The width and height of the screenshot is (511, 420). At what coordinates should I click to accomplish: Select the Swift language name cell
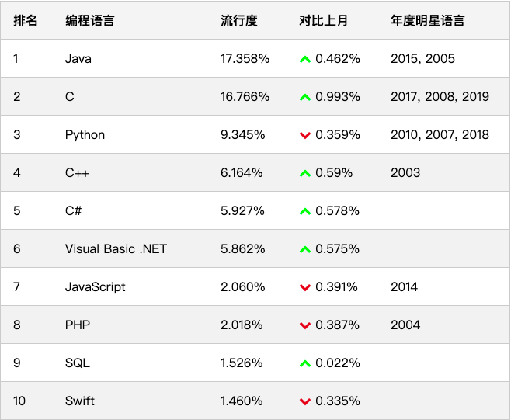tap(80, 401)
